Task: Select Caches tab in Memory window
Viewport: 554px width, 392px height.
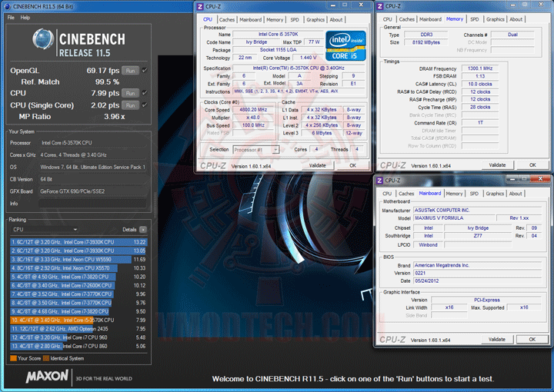Action: [x=407, y=19]
